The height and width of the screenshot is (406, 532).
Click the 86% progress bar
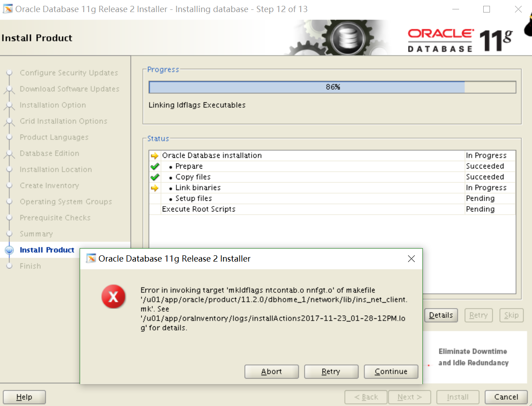click(332, 87)
